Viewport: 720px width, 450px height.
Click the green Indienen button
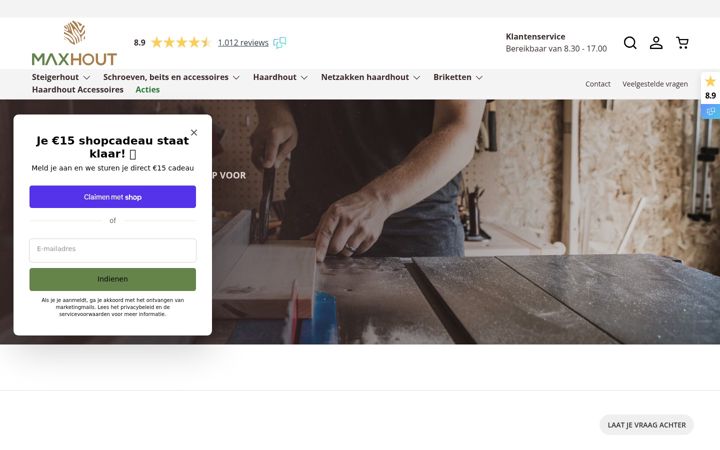(112, 279)
